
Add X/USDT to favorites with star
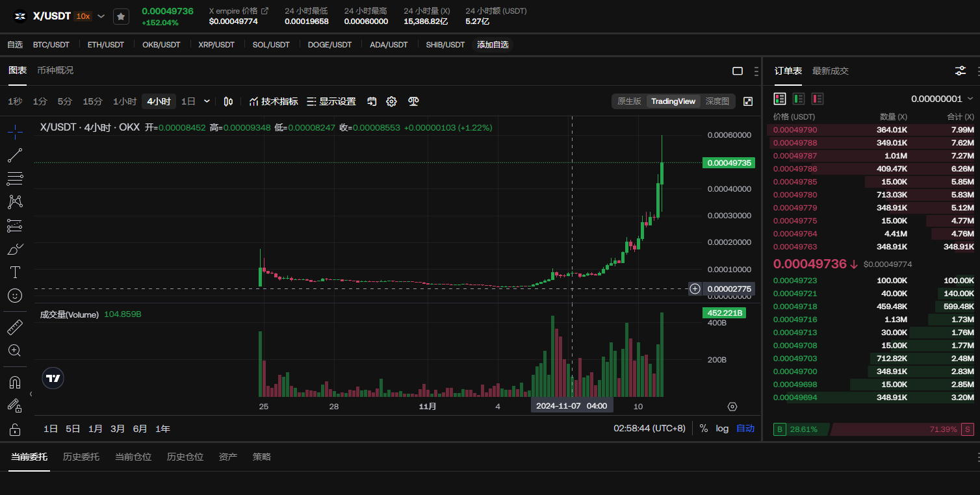pos(121,16)
